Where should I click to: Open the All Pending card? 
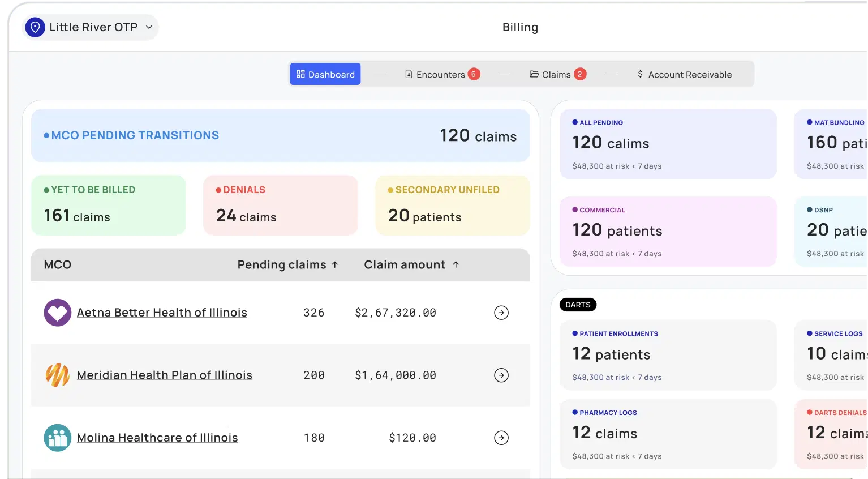(x=668, y=144)
